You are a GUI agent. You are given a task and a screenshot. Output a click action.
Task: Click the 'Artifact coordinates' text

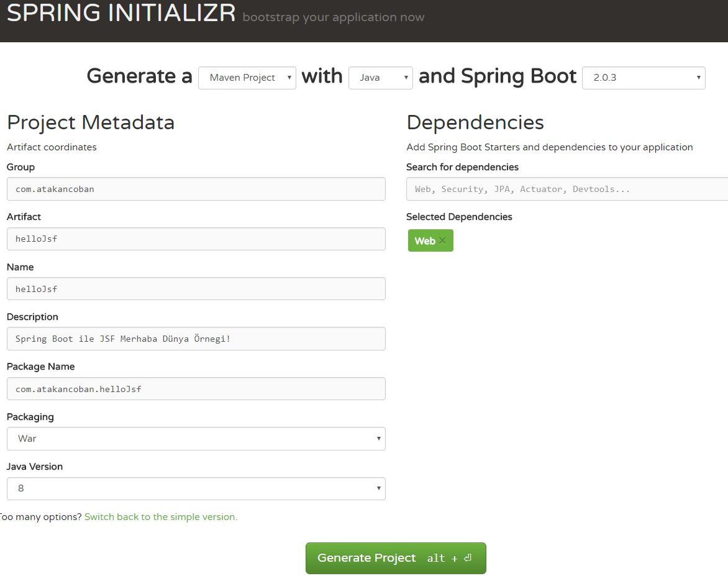click(x=52, y=147)
